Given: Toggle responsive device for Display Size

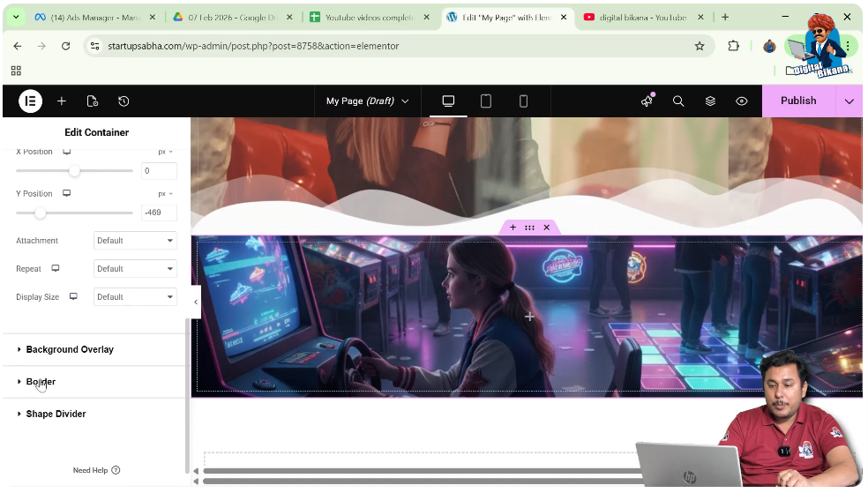Looking at the screenshot, I should tap(73, 296).
